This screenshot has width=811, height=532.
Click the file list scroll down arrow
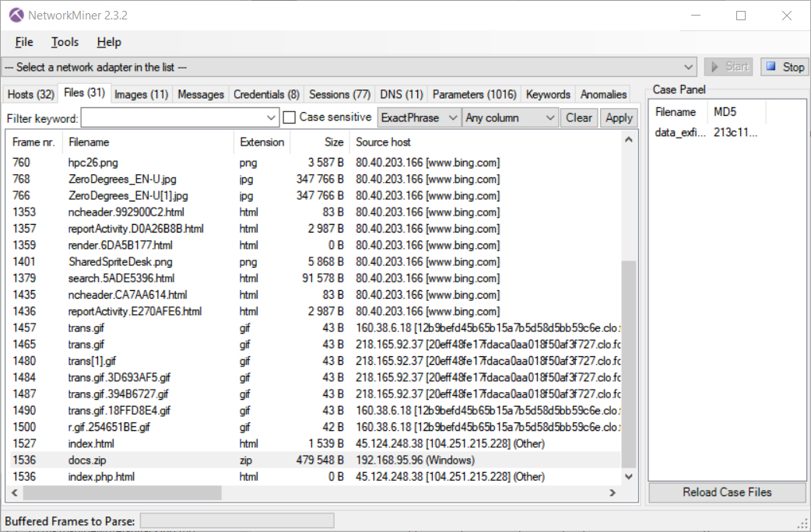[x=628, y=477]
